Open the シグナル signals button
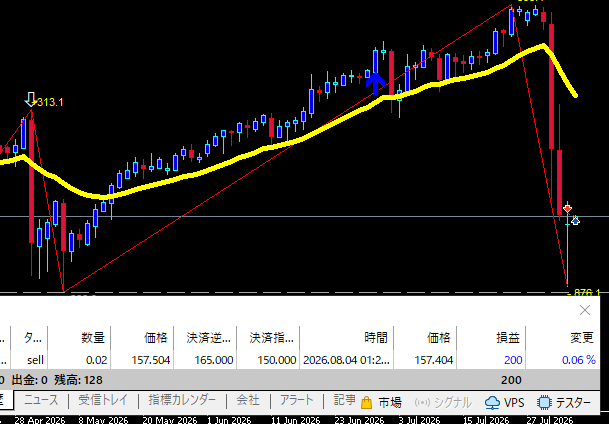Screen dimensions: 609x424 click(x=443, y=403)
